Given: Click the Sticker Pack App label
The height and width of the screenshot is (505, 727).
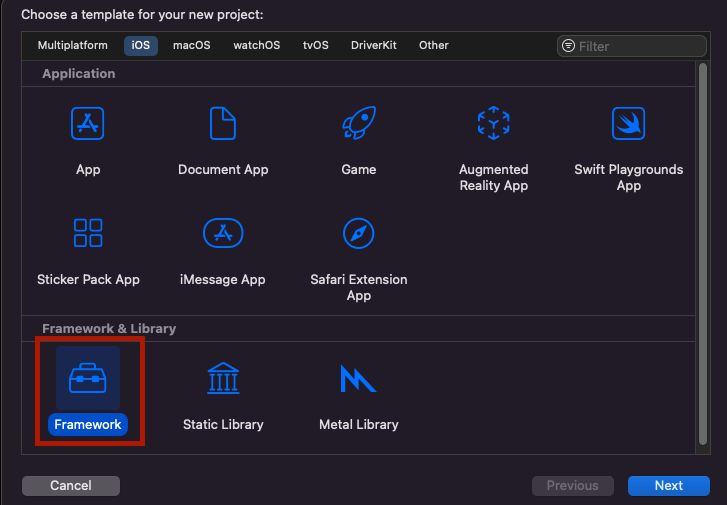Looking at the screenshot, I should point(88,279).
